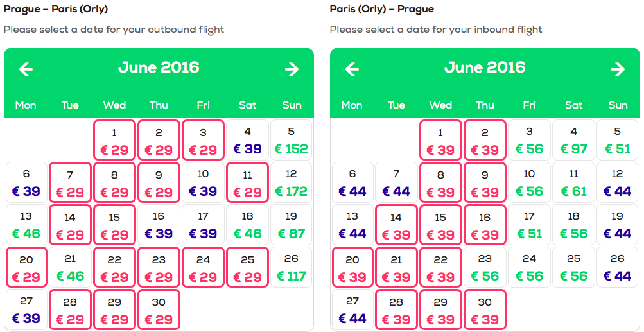Screen dimensions: 644x332
Task: Pick inbound June 17 at €51
Action: [530, 225]
